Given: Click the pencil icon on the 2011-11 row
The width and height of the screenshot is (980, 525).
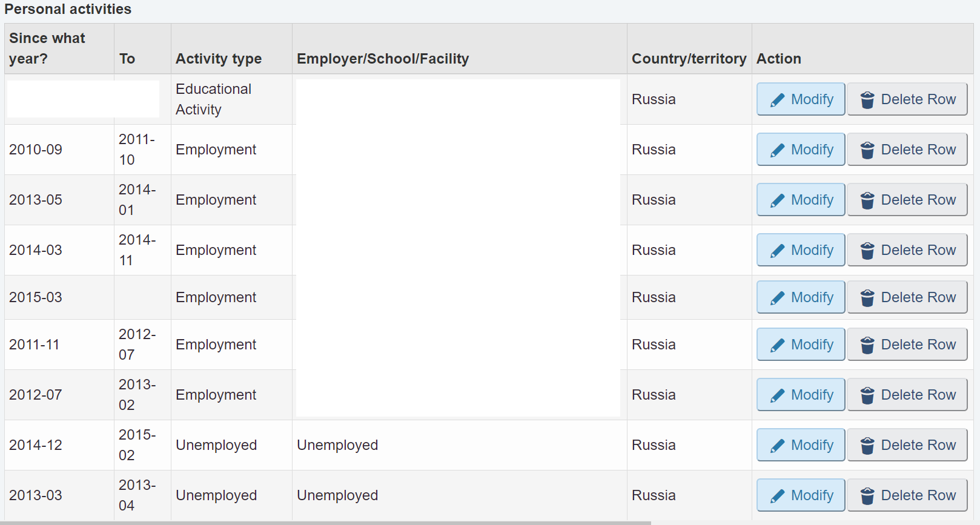Looking at the screenshot, I should coord(778,345).
